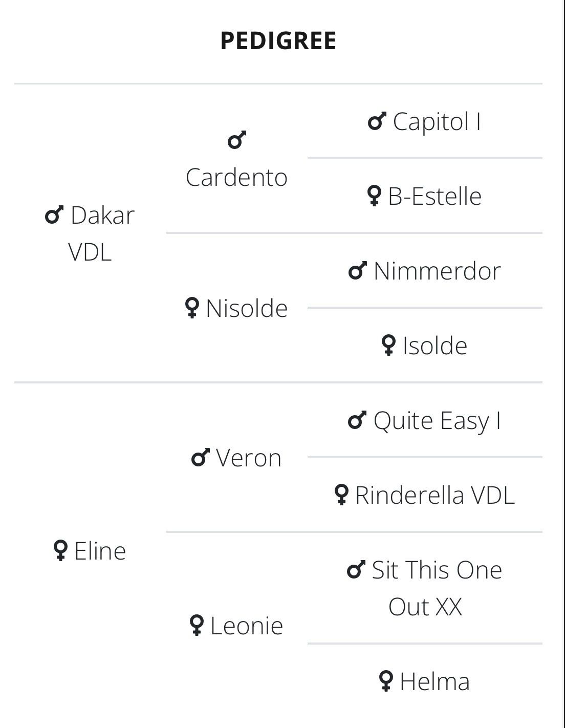Select the Eline dam entry

point(100,551)
